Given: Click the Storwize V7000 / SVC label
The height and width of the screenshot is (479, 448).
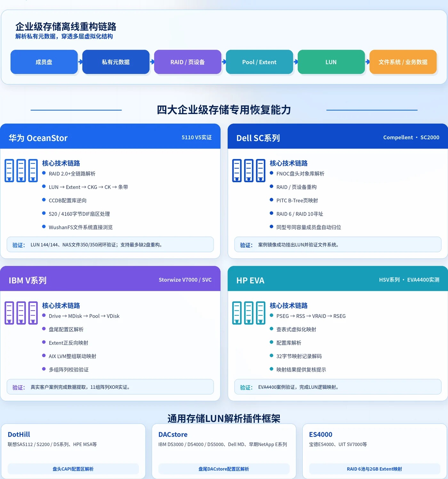Looking at the screenshot, I should coord(185,280).
